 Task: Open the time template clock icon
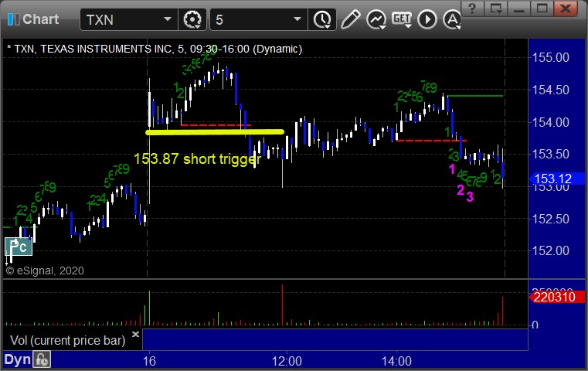(321, 19)
